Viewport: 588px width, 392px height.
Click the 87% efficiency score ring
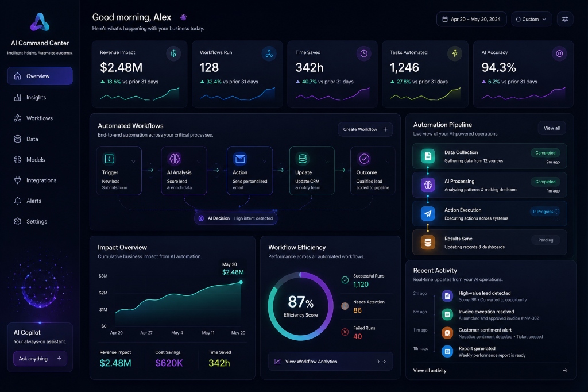[x=300, y=306]
